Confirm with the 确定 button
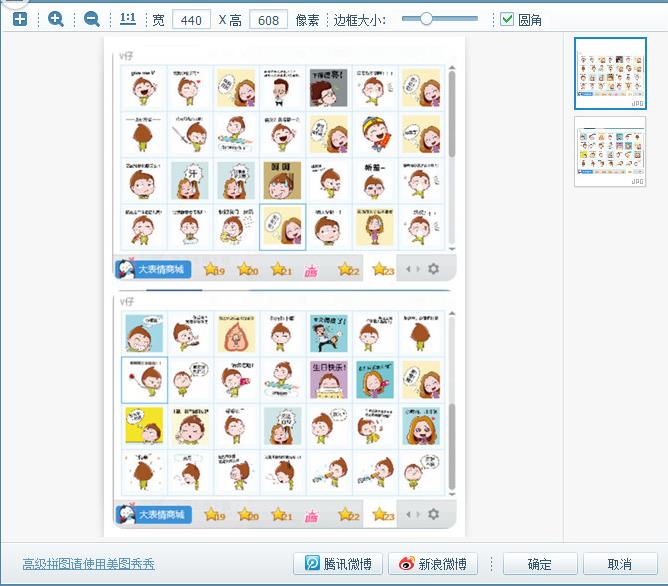 pos(540,564)
